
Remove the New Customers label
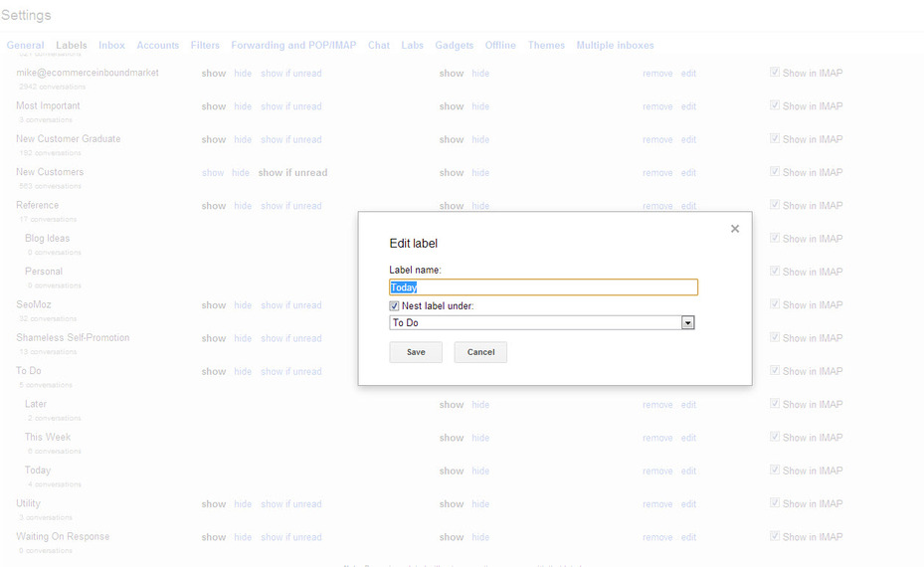tap(657, 173)
